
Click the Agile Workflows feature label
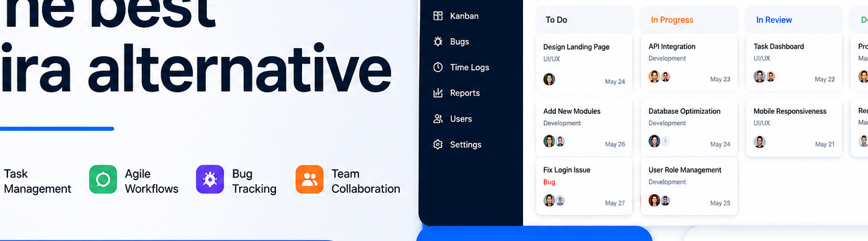[151, 181]
